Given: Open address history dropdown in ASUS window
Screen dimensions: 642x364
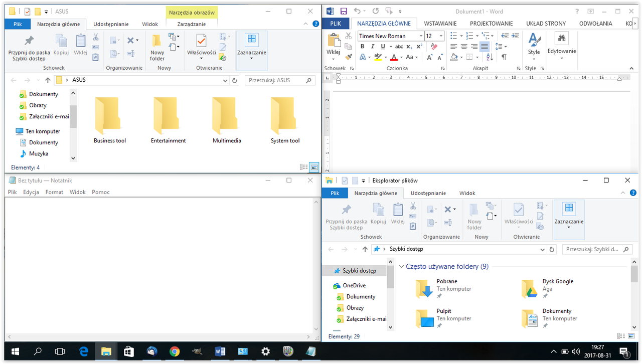Looking at the screenshot, I should click(225, 80).
